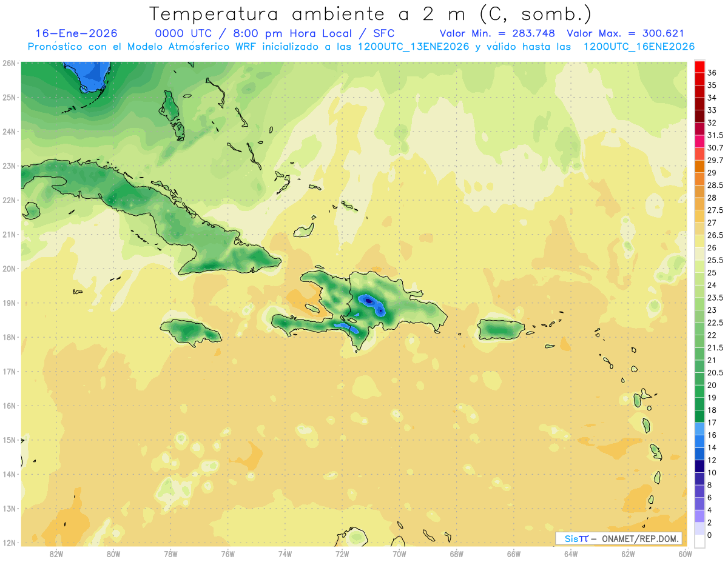
Task: Click the 60W longitude label
Action: [x=685, y=554]
